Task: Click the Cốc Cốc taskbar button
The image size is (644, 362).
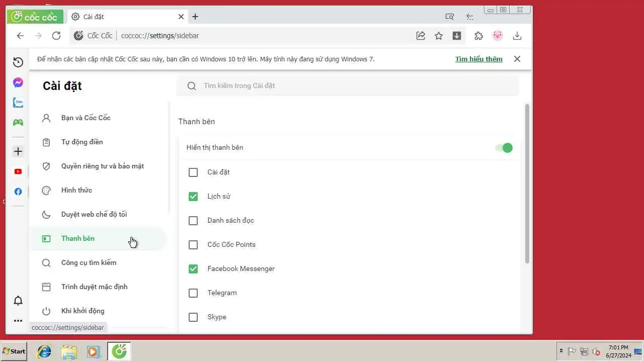Action: [119, 351]
